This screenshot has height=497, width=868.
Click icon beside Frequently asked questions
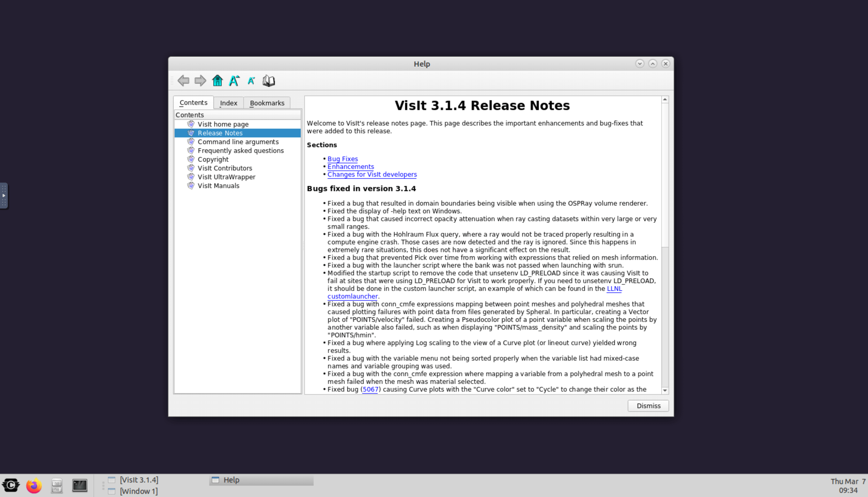click(x=191, y=151)
